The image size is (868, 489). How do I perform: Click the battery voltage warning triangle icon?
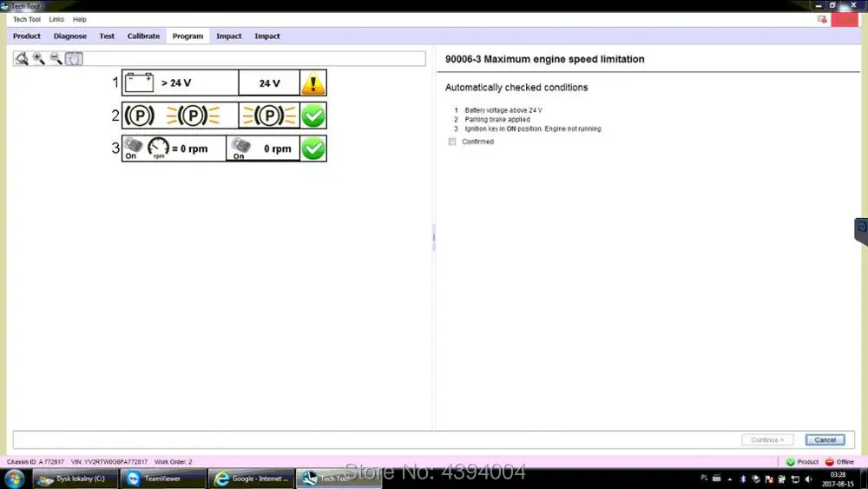[313, 83]
